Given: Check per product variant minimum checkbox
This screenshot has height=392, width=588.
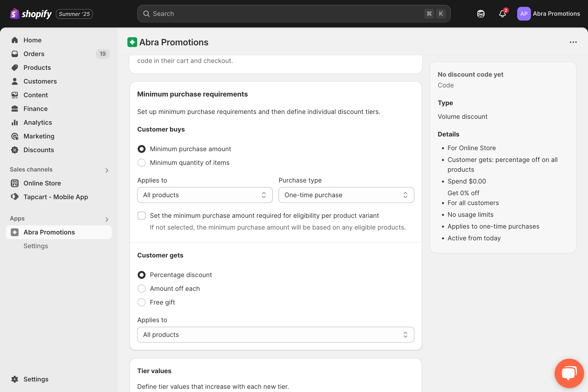Looking at the screenshot, I should click(x=142, y=216).
